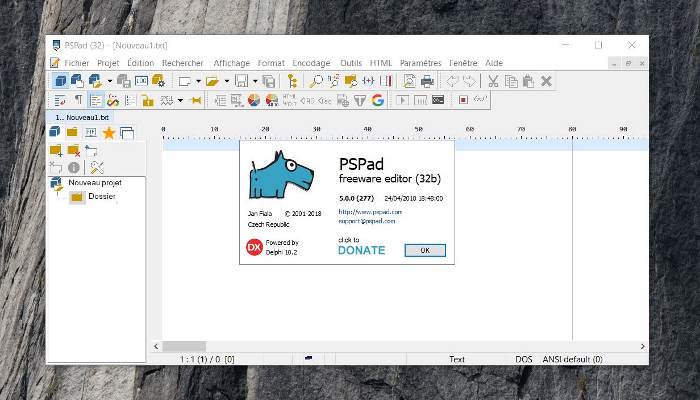Click the horizontal scrollbar thumb
The width and height of the screenshot is (700, 400).
(x=184, y=346)
